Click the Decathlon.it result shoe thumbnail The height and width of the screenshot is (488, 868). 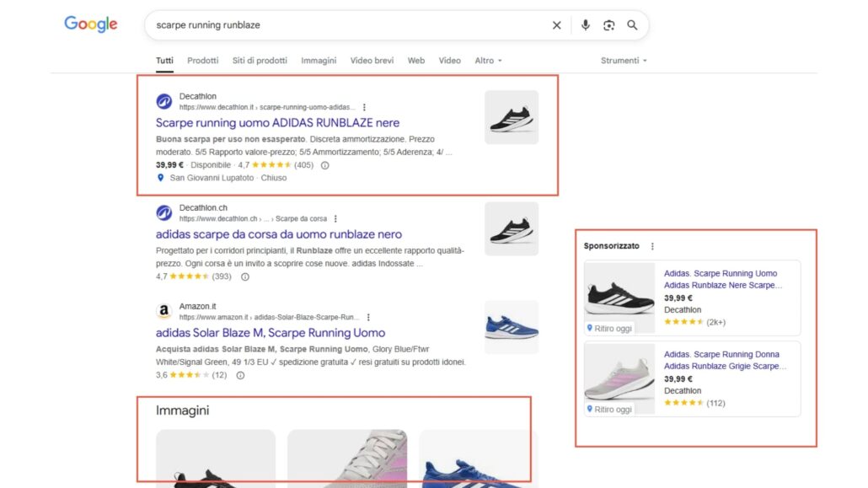click(x=512, y=117)
